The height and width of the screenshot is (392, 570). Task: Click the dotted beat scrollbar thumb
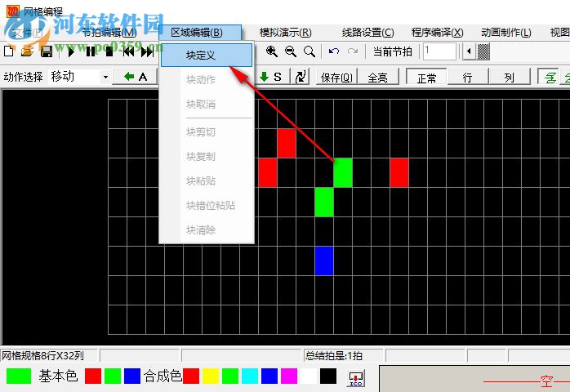click(483, 51)
